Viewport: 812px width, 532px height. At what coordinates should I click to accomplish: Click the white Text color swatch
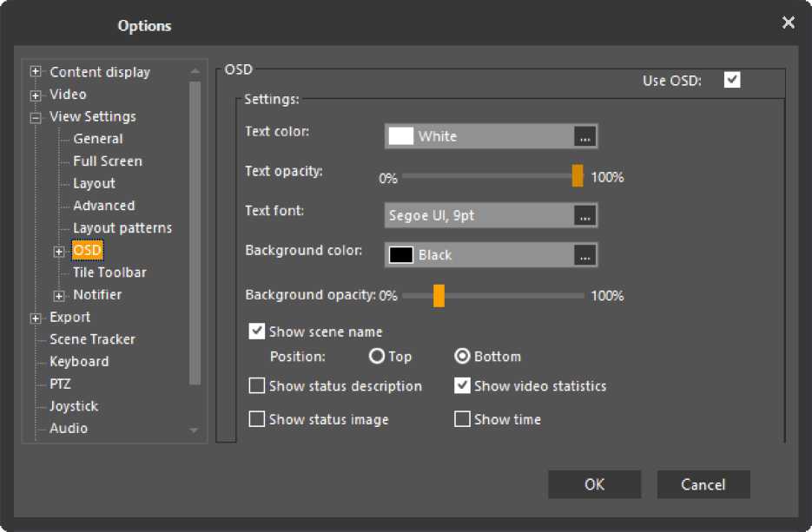401,137
